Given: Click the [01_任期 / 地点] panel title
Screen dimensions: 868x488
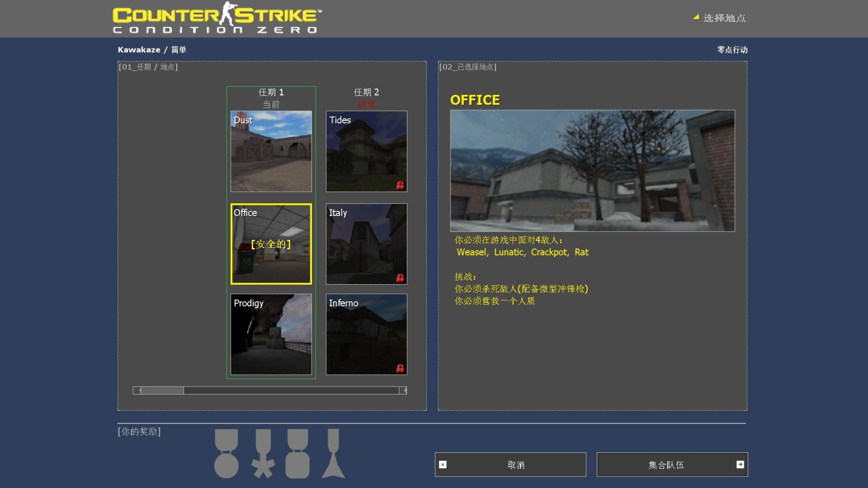Looking at the screenshot, I should [x=148, y=67].
